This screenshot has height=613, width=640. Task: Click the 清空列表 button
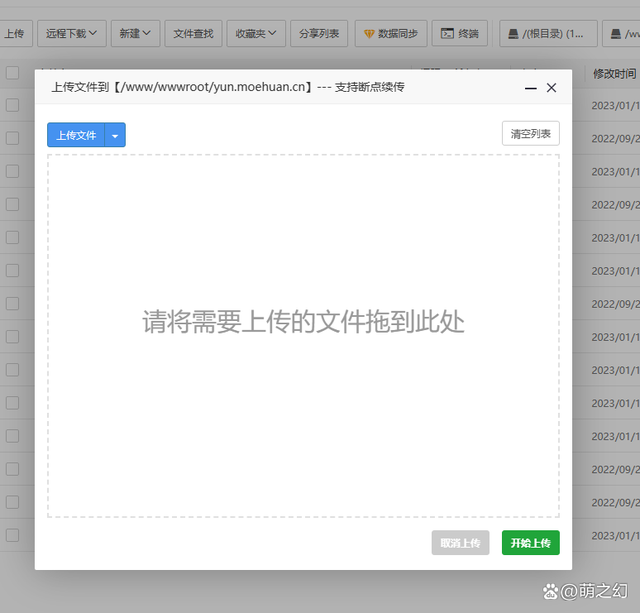[x=530, y=134]
